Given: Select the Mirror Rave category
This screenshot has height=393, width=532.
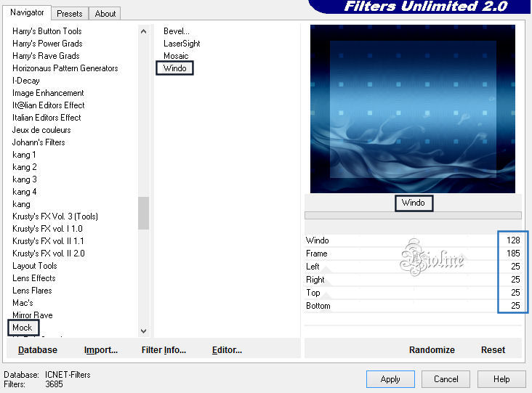Looking at the screenshot, I should pos(33,315).
